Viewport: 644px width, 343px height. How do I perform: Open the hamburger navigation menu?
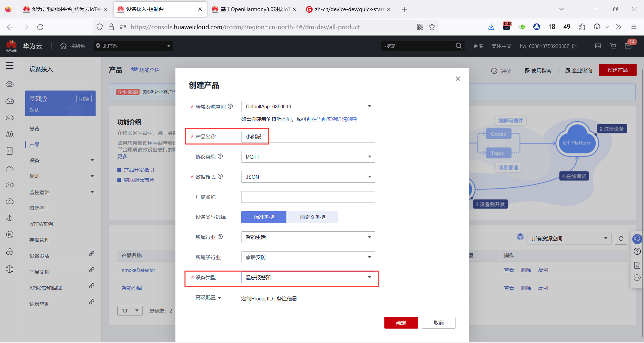[10, 66]
